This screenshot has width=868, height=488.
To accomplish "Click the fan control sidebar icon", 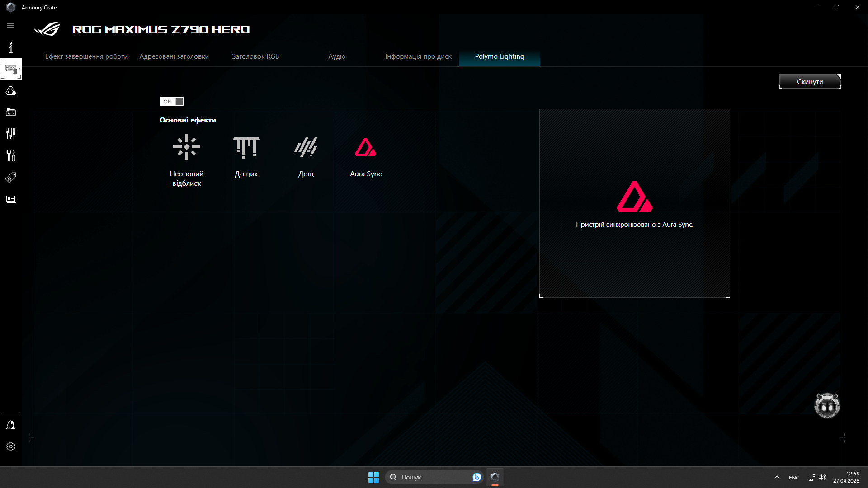I will click(x=11, y=133).
